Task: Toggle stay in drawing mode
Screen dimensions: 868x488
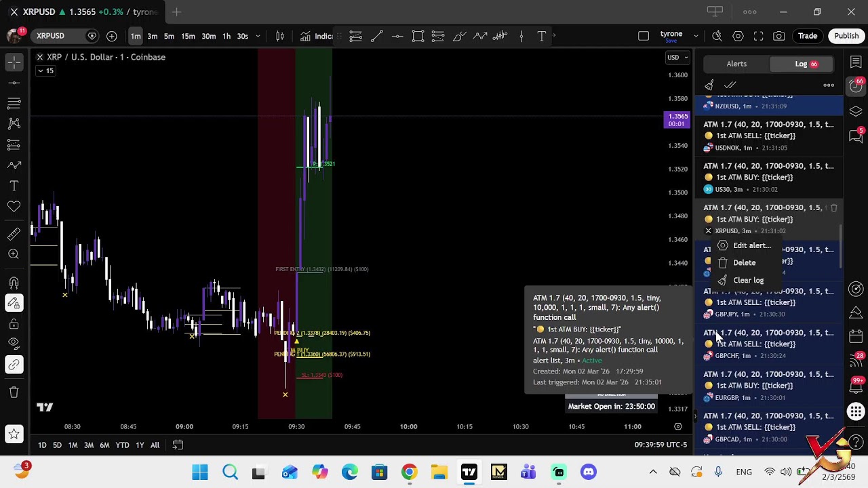Action: click(14, 303)
